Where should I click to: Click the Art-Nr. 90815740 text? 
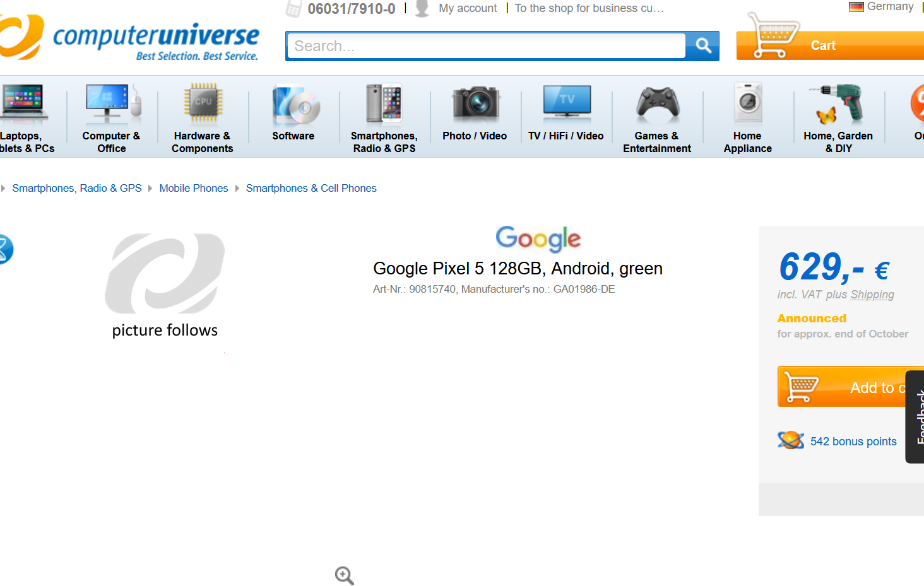414,289
